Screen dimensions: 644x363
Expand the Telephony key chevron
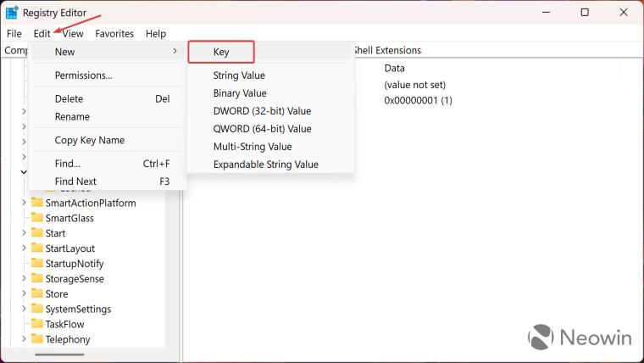click(x=24, y=339)
